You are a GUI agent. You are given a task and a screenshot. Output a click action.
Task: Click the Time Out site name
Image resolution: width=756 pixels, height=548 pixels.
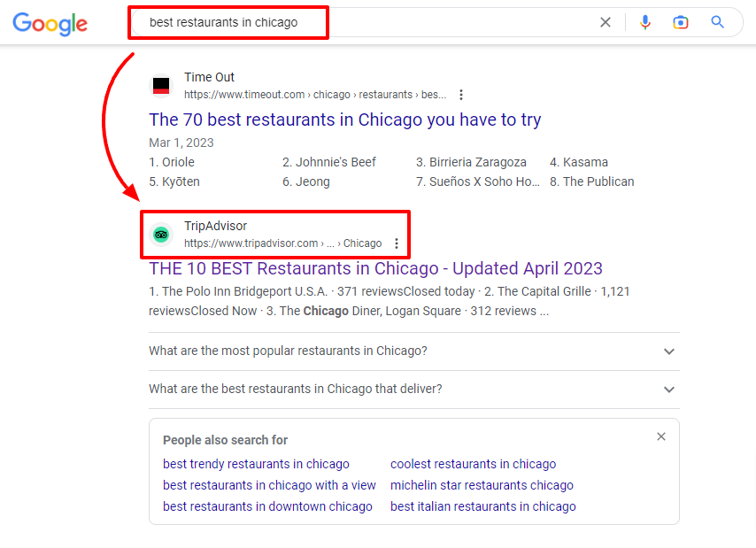pos(209,77)
